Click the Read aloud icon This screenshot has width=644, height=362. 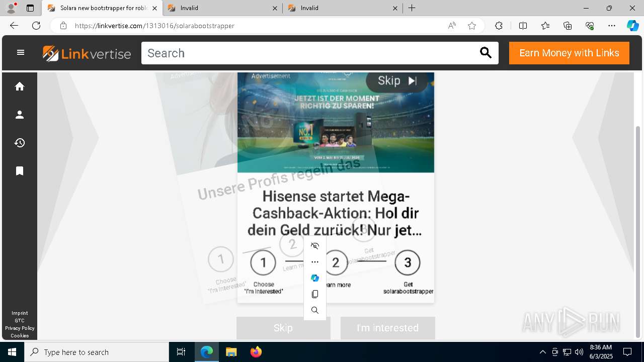point(452,26)
